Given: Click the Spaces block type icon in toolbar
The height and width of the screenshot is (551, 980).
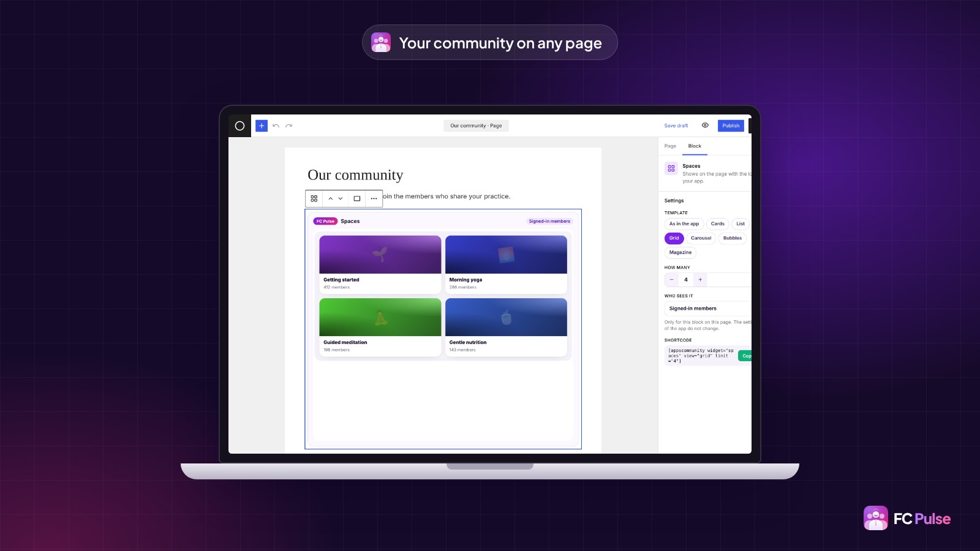Looking at the screenshot, I should click(314, 198).
